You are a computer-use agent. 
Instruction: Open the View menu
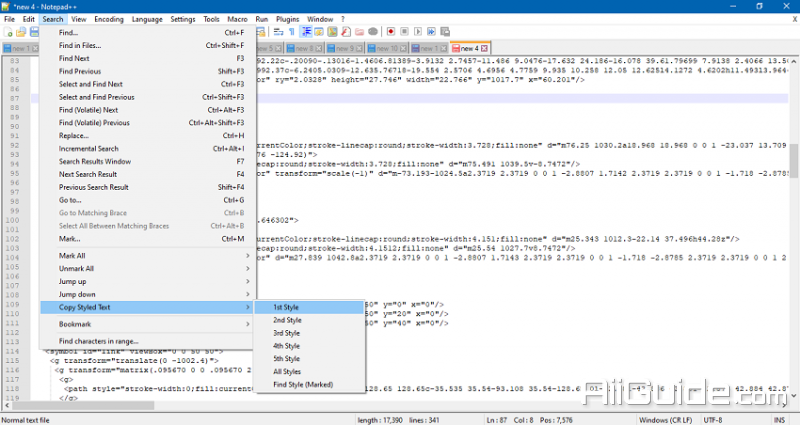(x=79, y=19)
